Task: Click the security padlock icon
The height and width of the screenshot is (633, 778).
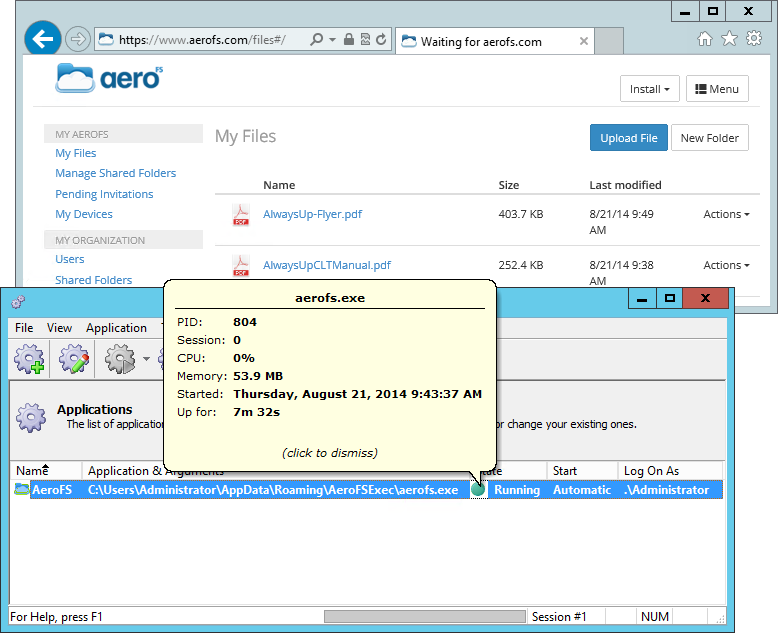Action: pyautogui.click(x=349, y=39)
